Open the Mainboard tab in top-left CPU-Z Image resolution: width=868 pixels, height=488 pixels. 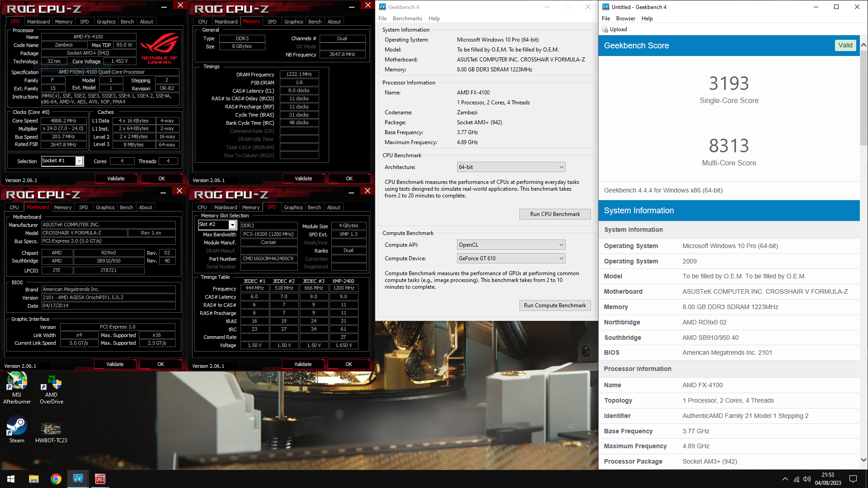(38, 22)
